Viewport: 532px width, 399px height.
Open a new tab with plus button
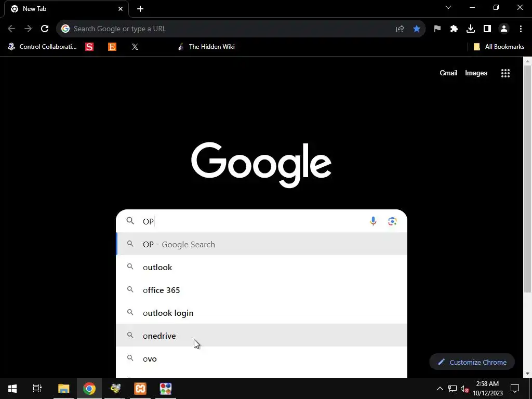(140, 9)
